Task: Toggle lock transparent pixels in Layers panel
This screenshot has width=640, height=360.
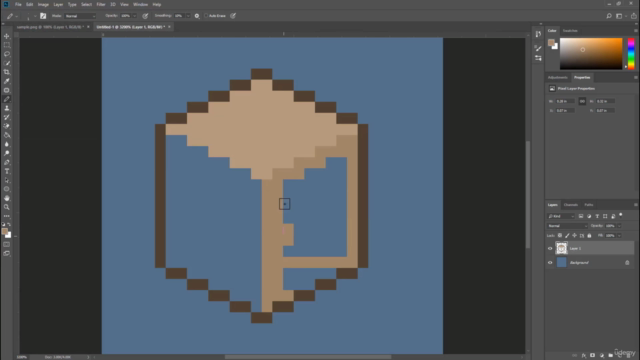Action: tap(560, 236)
